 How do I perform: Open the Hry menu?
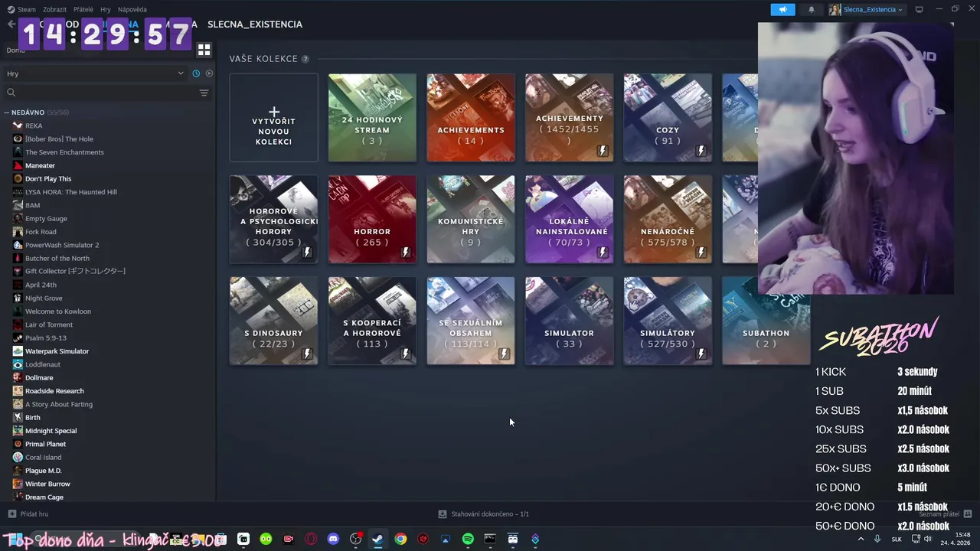106,9
